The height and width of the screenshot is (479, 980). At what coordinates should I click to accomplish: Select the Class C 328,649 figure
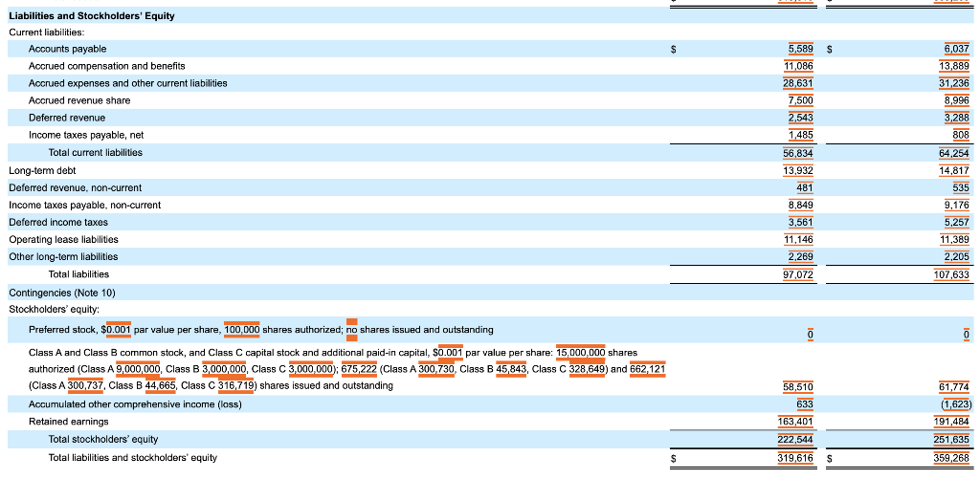tap(587, 369)
